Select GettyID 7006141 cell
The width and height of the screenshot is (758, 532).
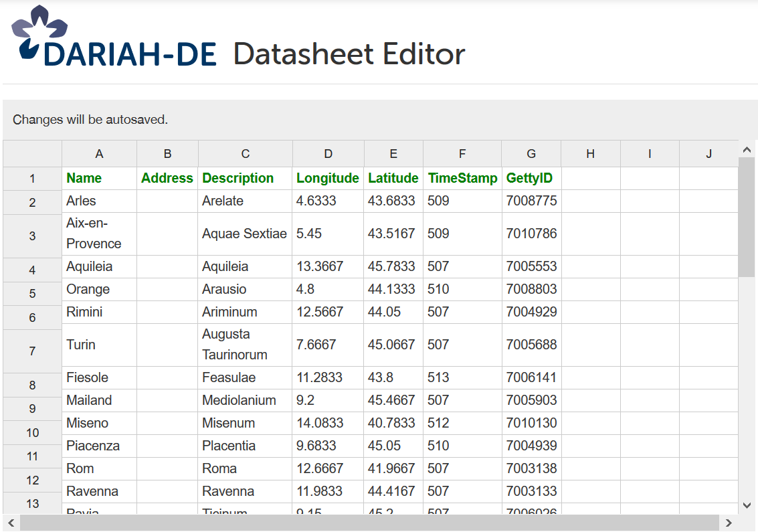coord(531,377)
